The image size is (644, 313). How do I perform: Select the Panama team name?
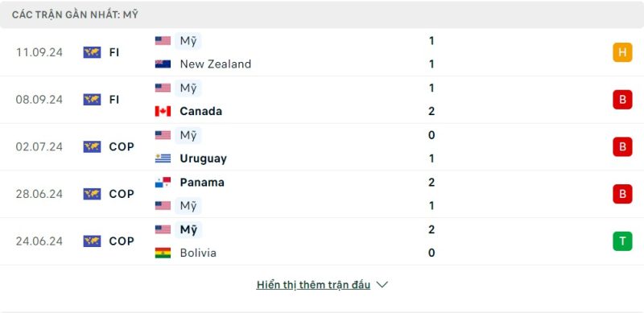[202, 183]
